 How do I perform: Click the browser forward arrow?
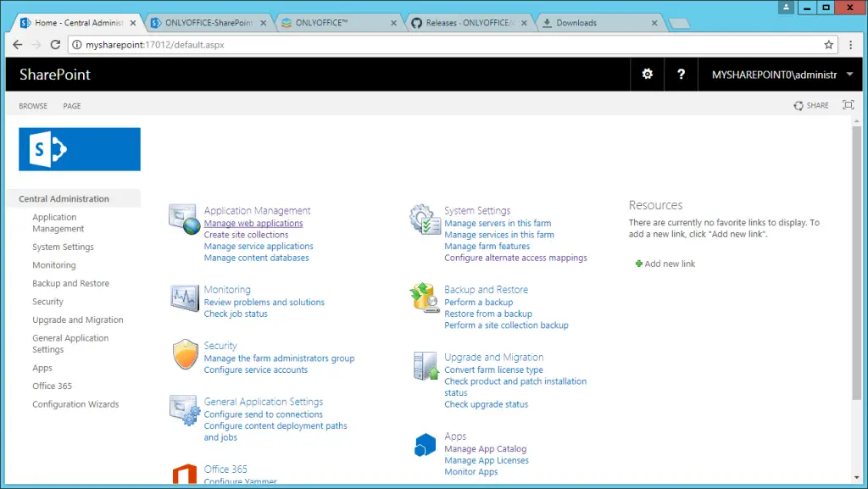click(36, 45)
